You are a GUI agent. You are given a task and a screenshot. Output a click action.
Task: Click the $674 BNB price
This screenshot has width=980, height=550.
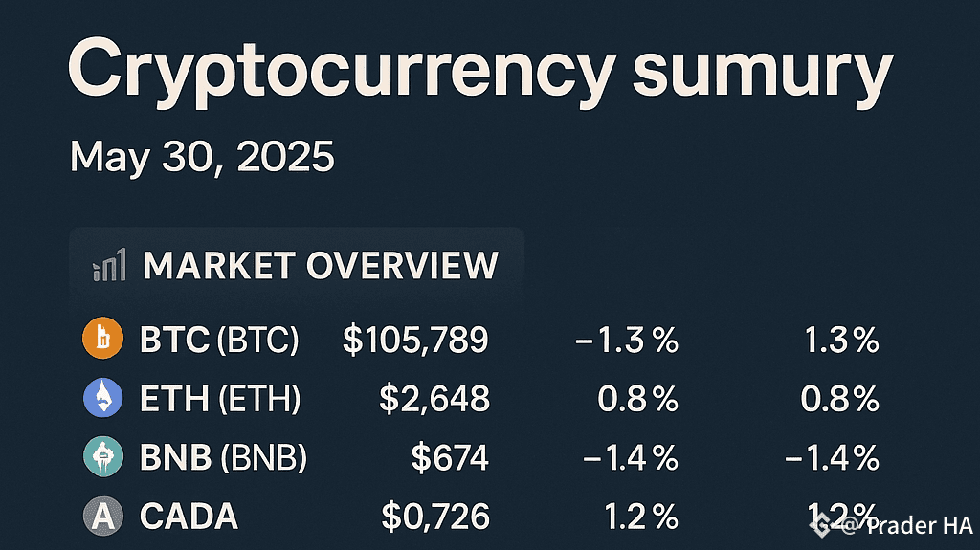[x=450, y=458]
